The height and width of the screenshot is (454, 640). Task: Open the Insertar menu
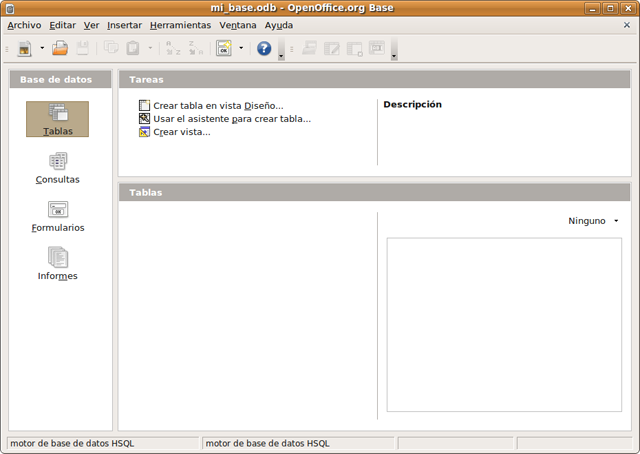tap(124, 24)
